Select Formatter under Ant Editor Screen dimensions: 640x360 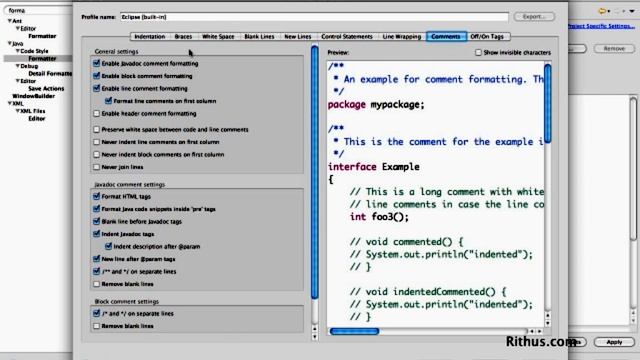click(42, 36)
